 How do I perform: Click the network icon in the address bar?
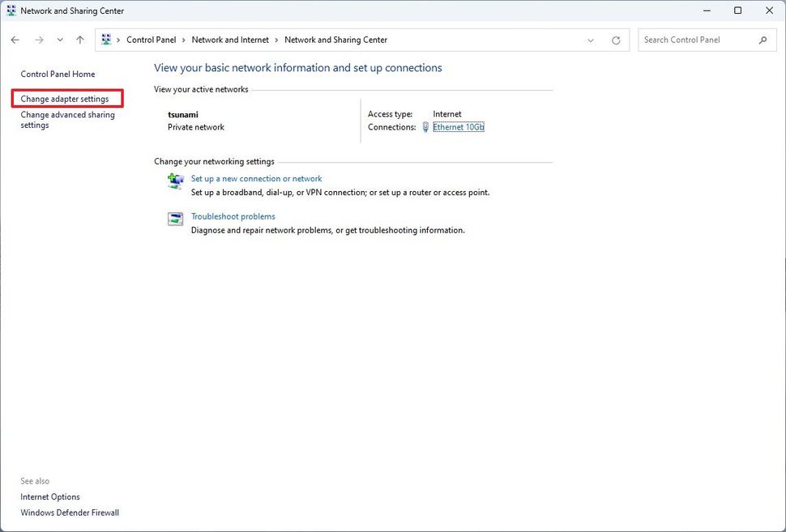pos(105,39)
